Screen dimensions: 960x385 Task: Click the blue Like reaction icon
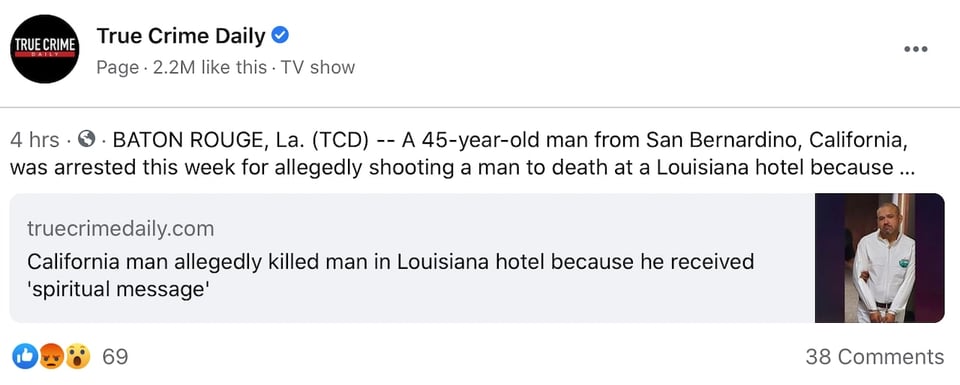tap(25, 356)
